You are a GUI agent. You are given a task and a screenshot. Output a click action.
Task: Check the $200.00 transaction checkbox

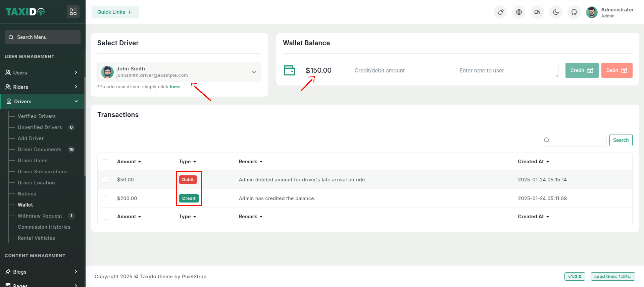[105, 198]
